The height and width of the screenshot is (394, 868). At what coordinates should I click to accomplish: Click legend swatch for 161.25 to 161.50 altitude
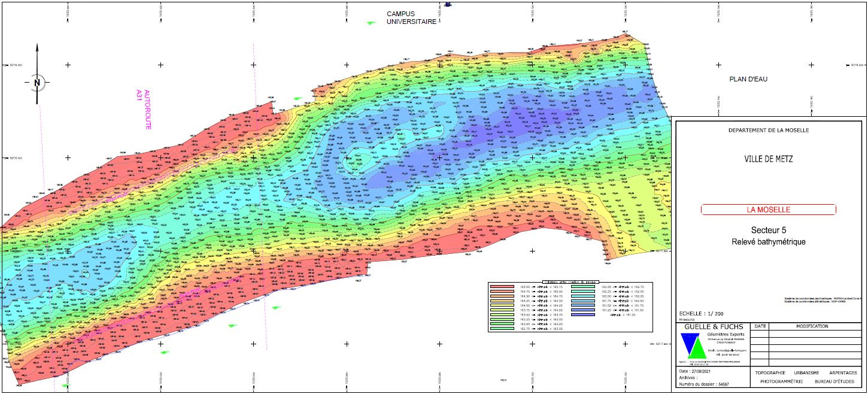click(583, 310)
